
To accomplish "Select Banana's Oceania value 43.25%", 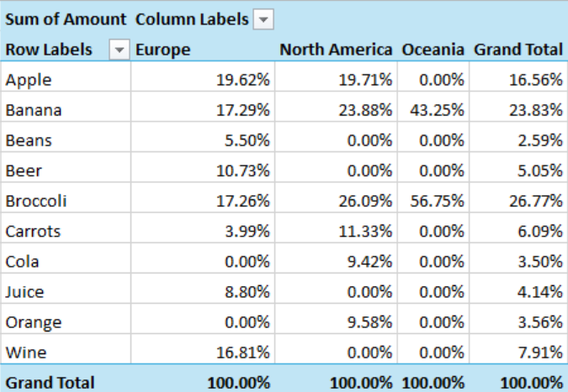I will coord(441,111).
